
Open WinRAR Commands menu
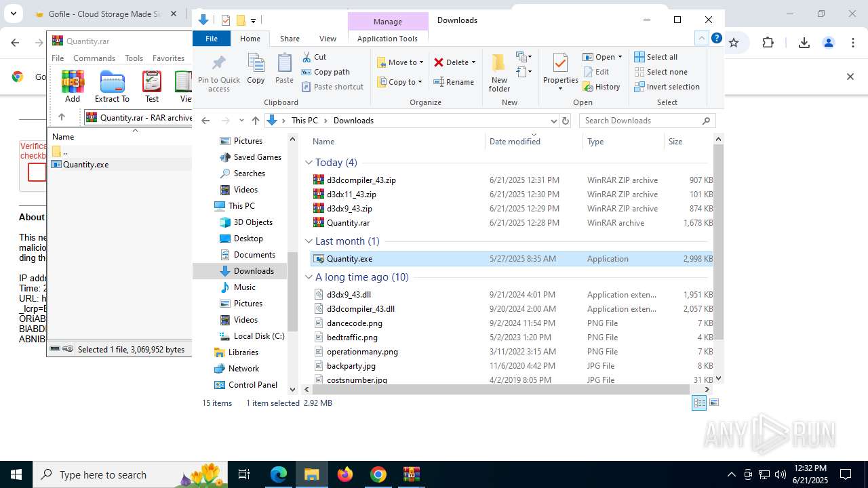pos(94,58)
